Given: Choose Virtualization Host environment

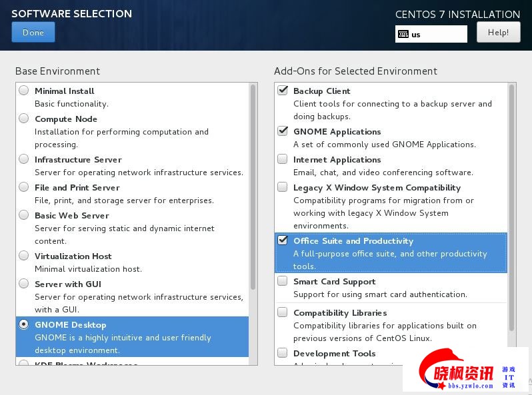Looking at the screenshot, I should tap(24, 256).
